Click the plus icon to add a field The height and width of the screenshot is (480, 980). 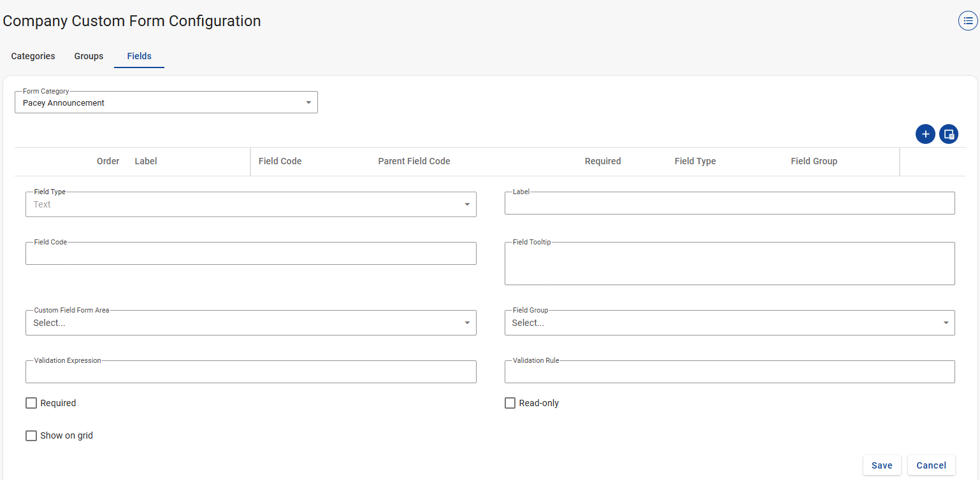[925, 134]
